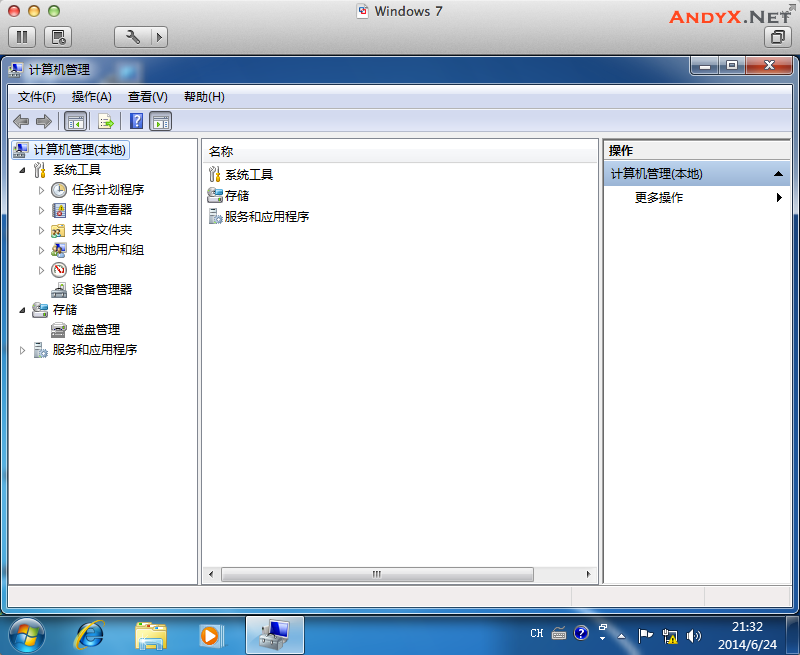Launch Internet Explorer from taskbar
The image size is (800, 655).
tap(90, 636)
